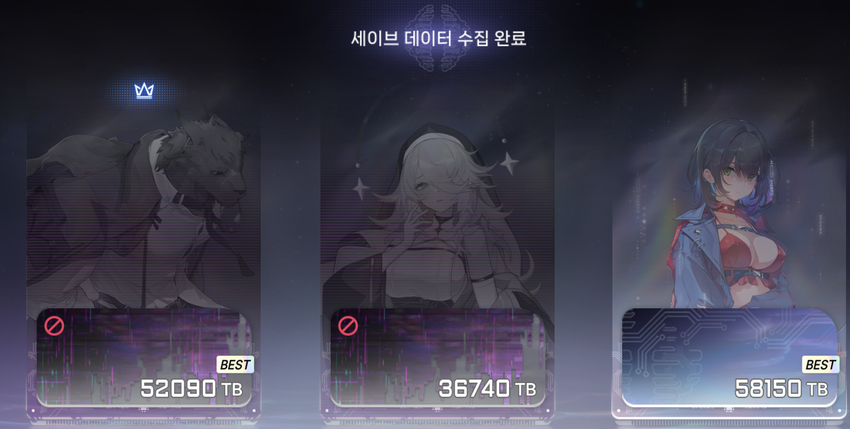Choose the circuit-pattern save data panel on the right
Viewport: 850px width, 429px height.
tap(730, 357)
